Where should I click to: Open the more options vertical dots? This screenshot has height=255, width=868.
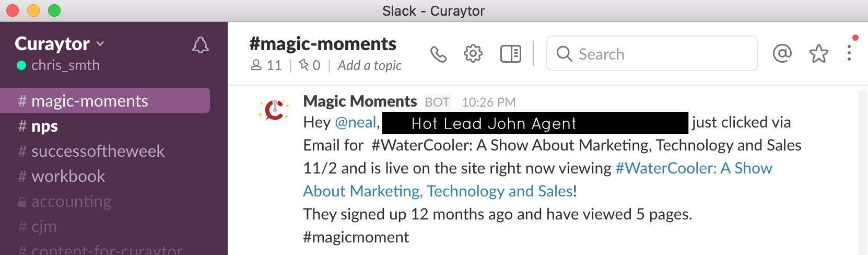(849, 53)
